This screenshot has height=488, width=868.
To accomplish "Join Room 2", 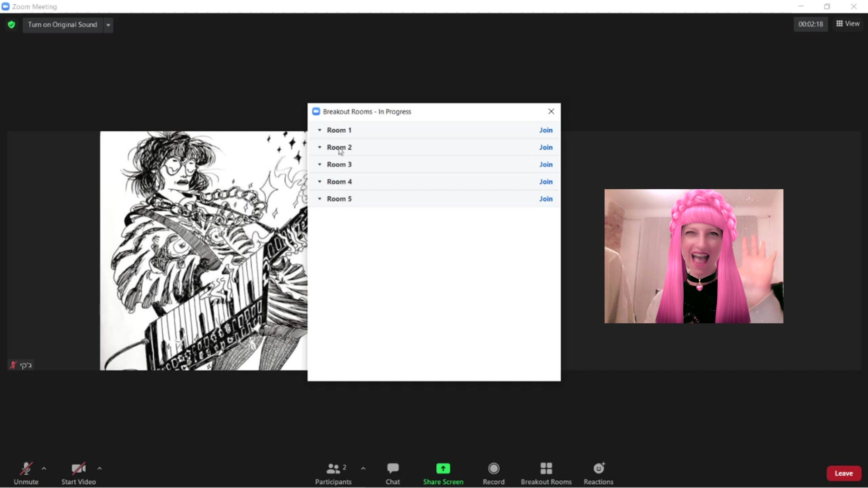I will click(546, 147).
